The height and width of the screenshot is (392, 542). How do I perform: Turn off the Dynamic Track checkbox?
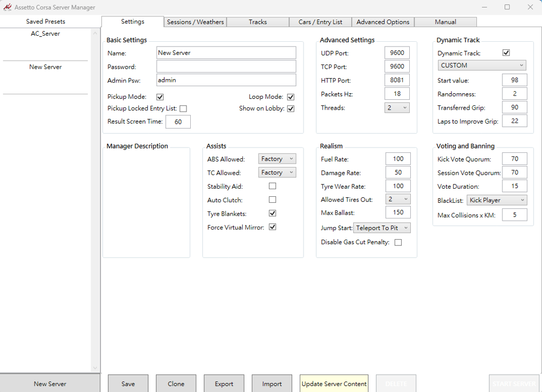coord(506,53)
